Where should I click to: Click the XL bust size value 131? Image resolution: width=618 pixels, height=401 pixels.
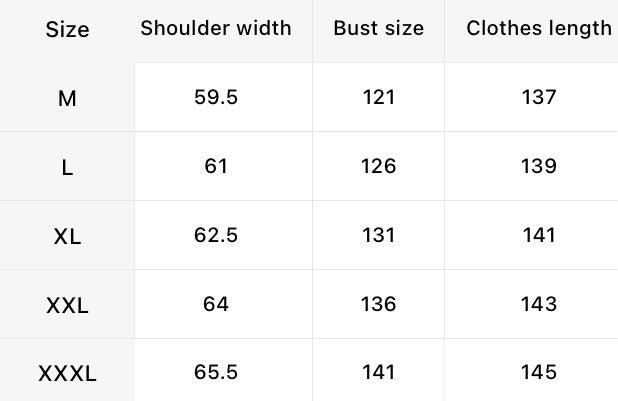(x=379, y=235)
